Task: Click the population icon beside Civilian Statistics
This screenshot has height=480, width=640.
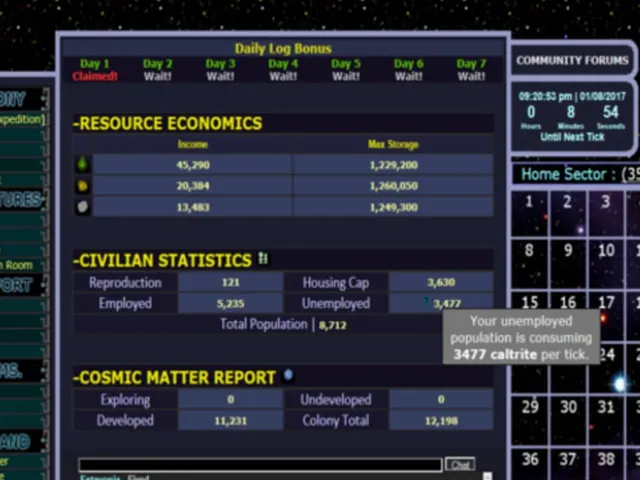Action: click(x=263, y=258)
